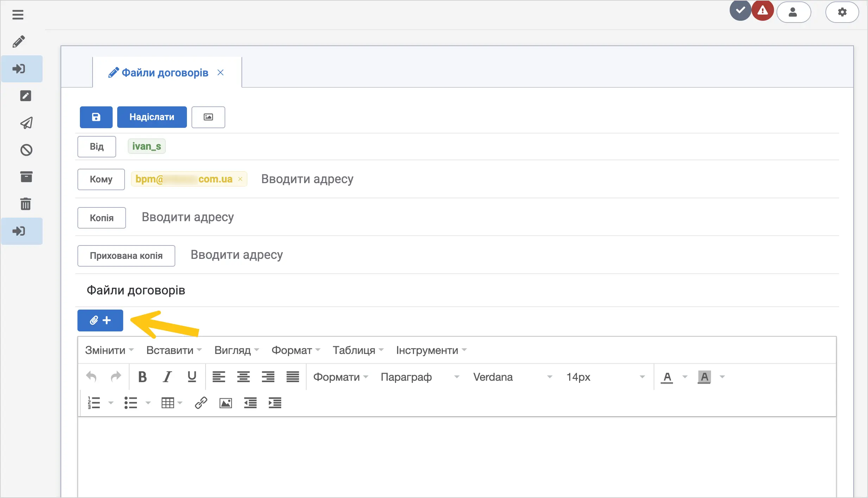Click the red warning alert icon
The width and height of the screenshot is (868, 498).
[x=762, y=11]
